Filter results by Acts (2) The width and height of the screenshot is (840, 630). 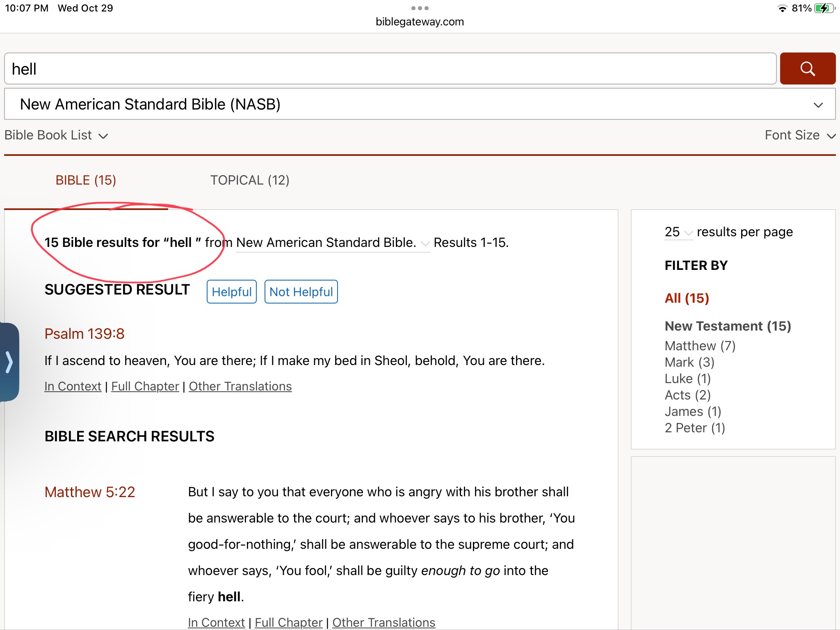click(x=687, y=395)
